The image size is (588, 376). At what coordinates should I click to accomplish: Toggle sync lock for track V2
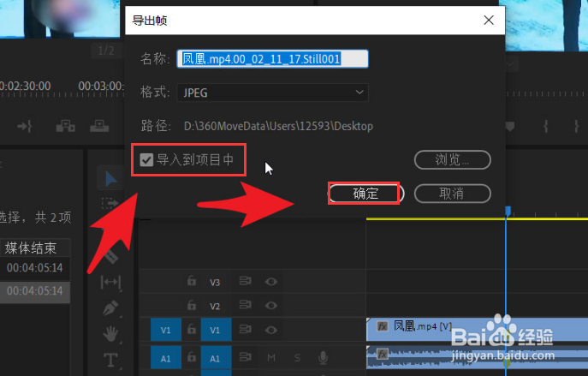click(245, 305)
